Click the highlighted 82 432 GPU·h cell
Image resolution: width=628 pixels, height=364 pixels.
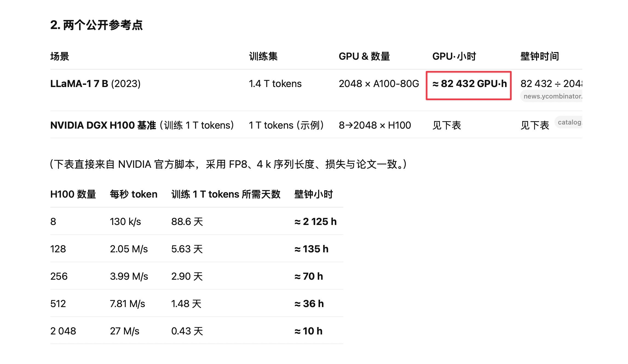tap(469, 84)
